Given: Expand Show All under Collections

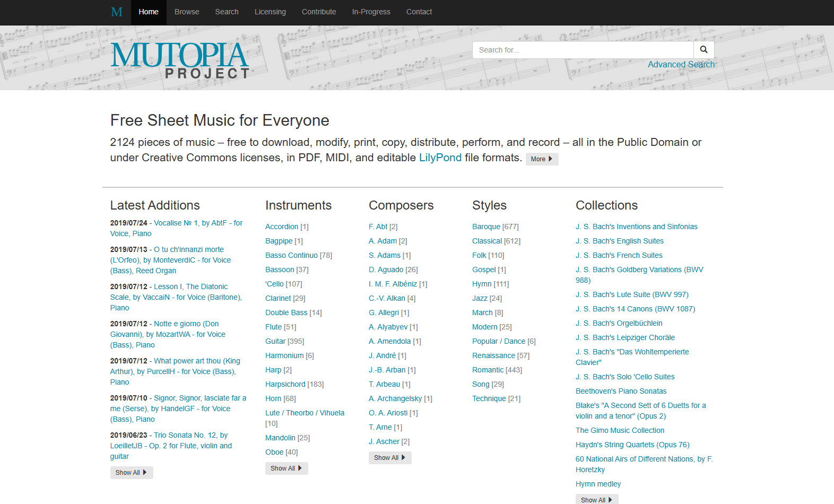Looking at the screenshot, I should point(597,500).
